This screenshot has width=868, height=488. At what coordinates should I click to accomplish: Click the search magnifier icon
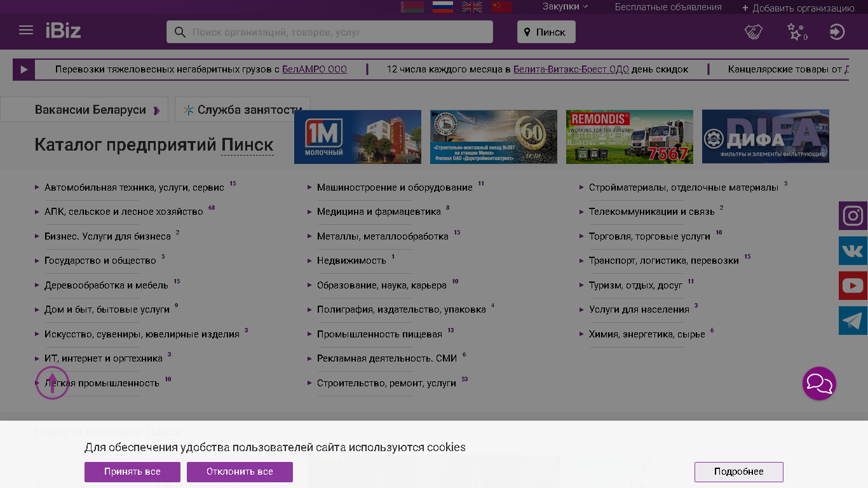click(180, 32)
